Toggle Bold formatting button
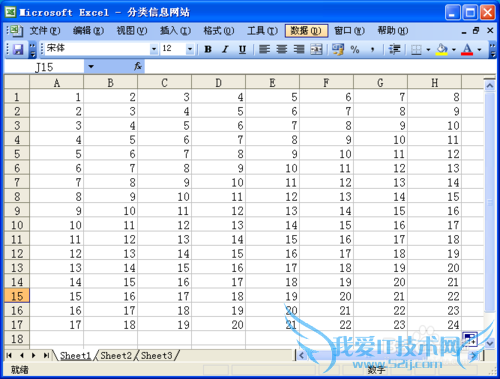The height and width of the screenshot is (379, 500). [208, 50]
